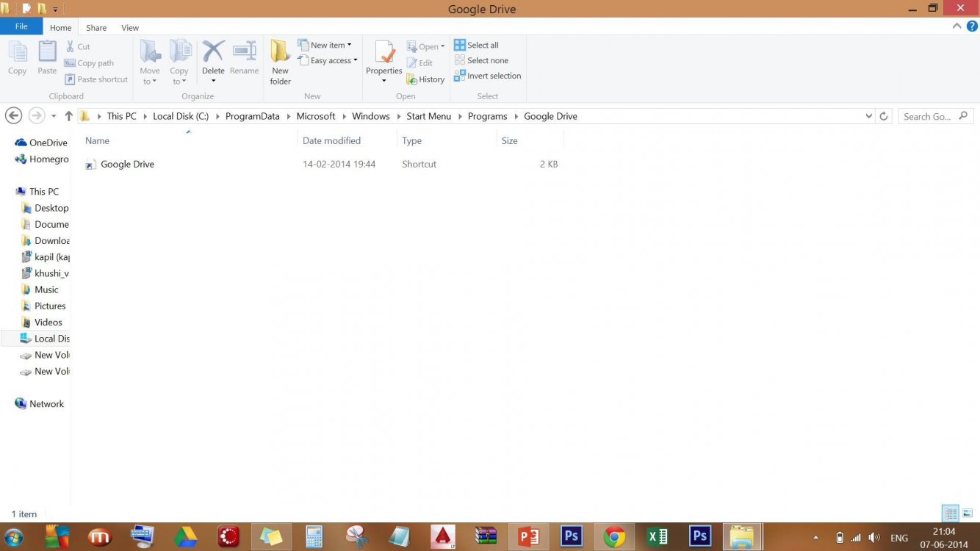Sort files by the Name column

click(97, 140)
